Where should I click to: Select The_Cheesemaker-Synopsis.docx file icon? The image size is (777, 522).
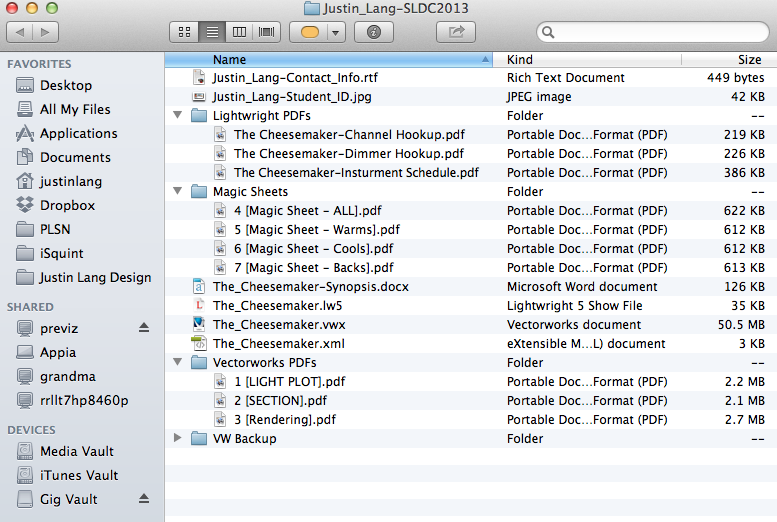[199, 287]
